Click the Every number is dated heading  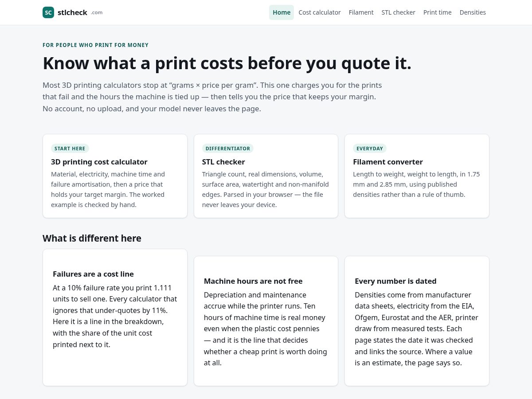395,281
